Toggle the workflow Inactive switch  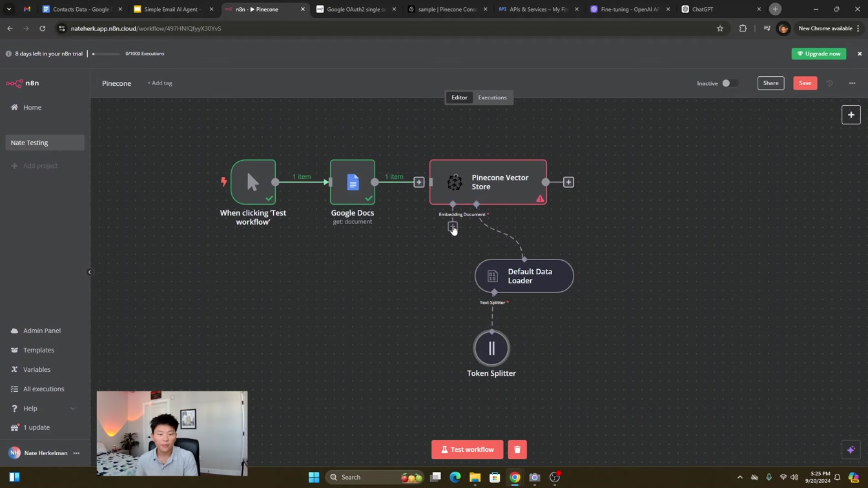tap(730, 83)
